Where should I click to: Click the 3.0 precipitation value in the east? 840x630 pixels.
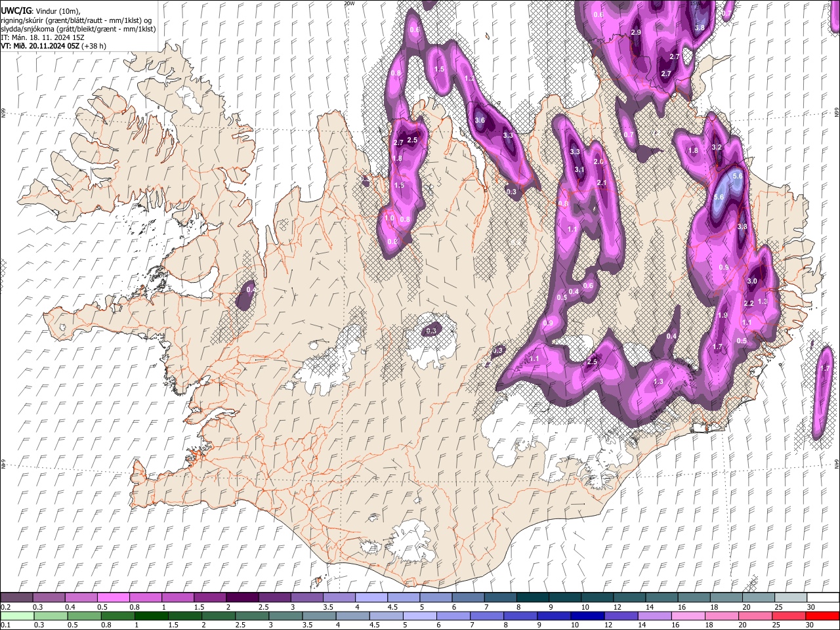752,281
